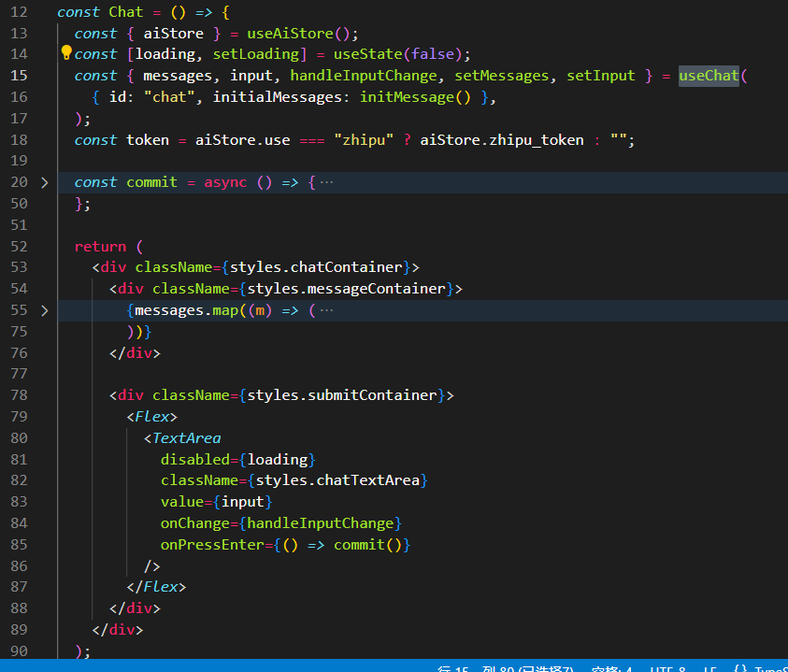Image resolution: width=788 pixels, height=672 pixels.
Task: Click the onChange attribute name
Action: 195,523
